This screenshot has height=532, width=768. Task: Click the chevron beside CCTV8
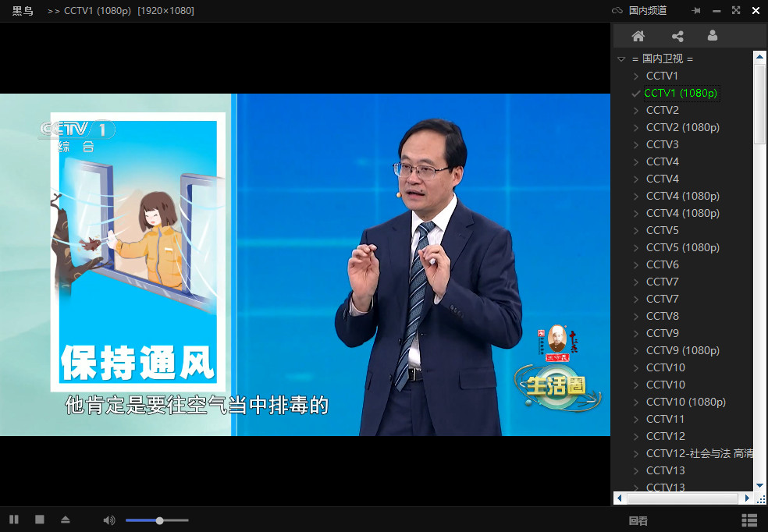pos(636,316)
